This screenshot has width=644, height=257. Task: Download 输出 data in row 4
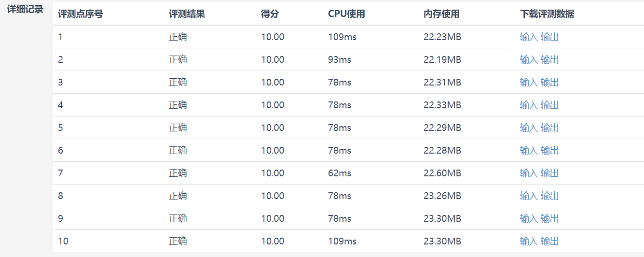point(549,105)
